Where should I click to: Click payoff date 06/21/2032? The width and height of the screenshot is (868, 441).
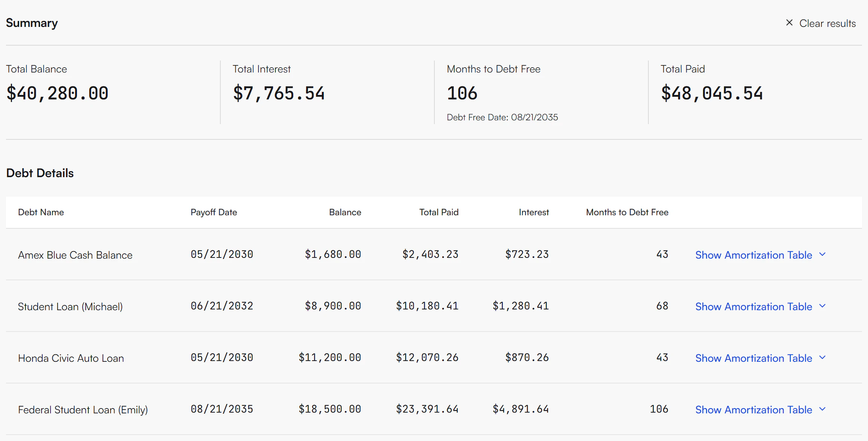[222, 306]
